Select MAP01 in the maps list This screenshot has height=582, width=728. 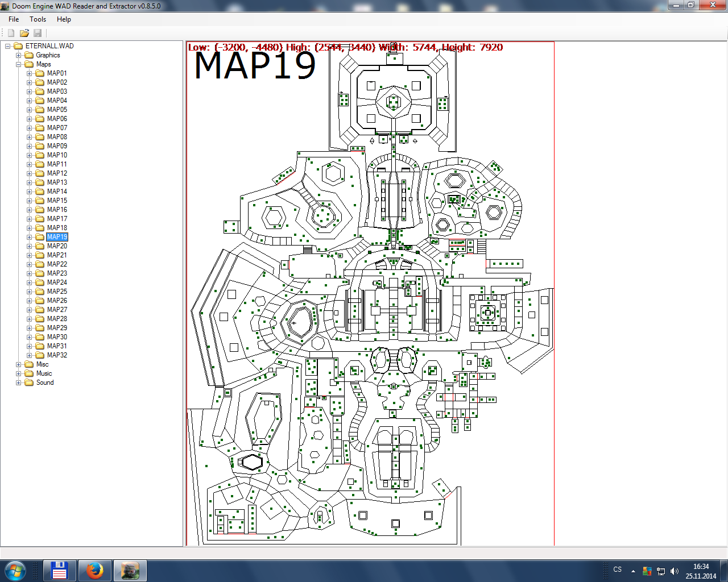pyautogui.click(x=57, y=73)
